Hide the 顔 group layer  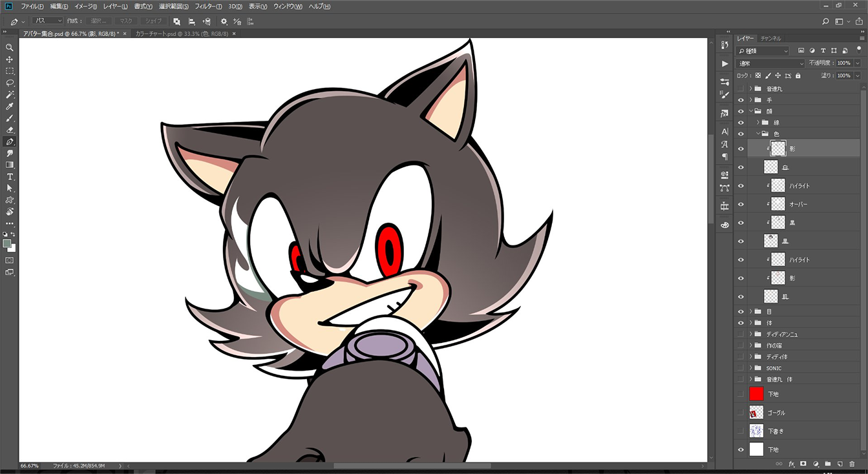tap(741, 111)
